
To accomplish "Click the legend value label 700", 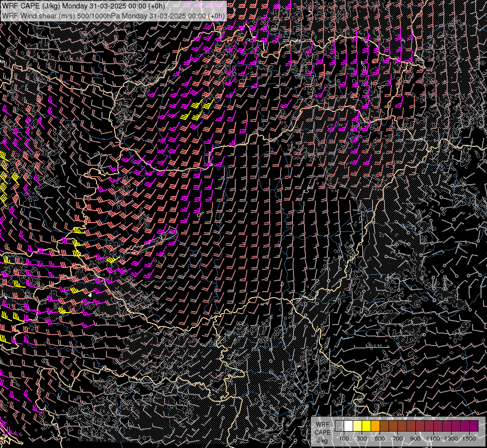I will click(397, 439).
